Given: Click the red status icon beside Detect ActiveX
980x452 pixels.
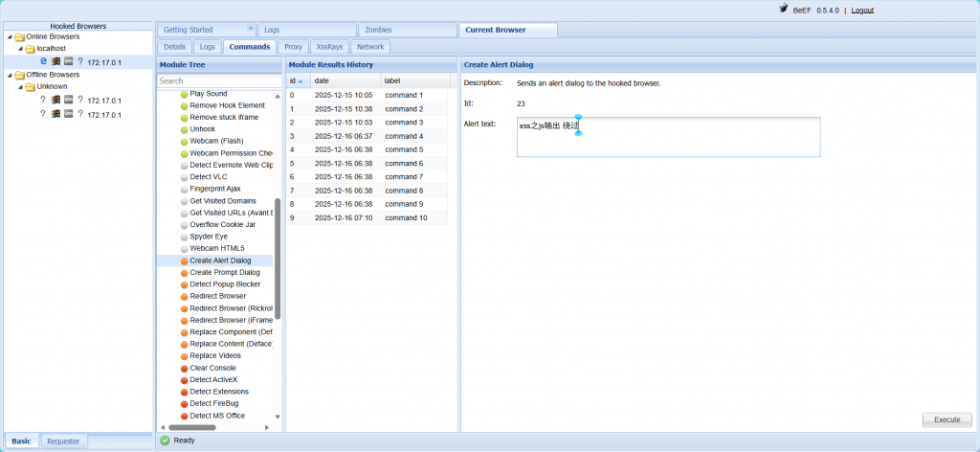Looking at the screenshot, I should pos(184,380).
